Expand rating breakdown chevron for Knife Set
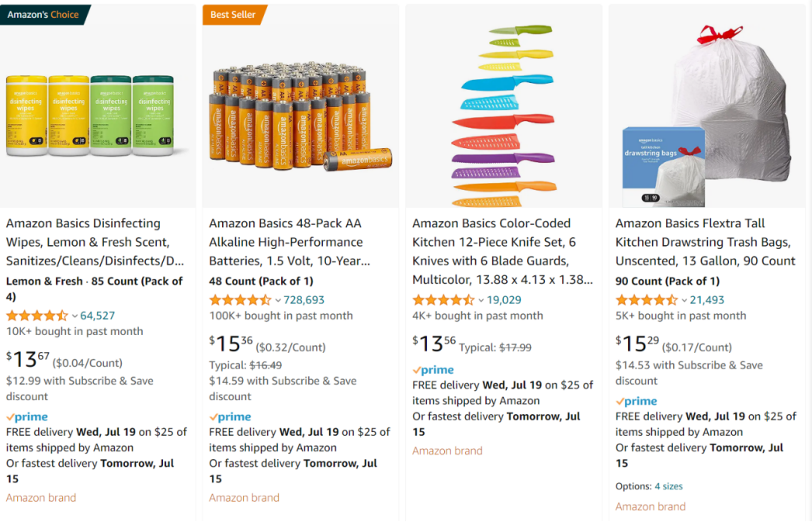 481,300
